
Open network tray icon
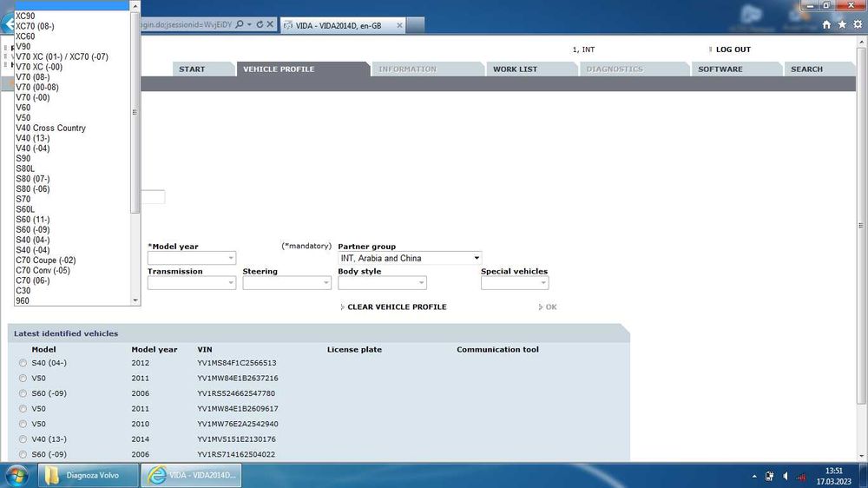pyautogui.click(x=801, y=477)
